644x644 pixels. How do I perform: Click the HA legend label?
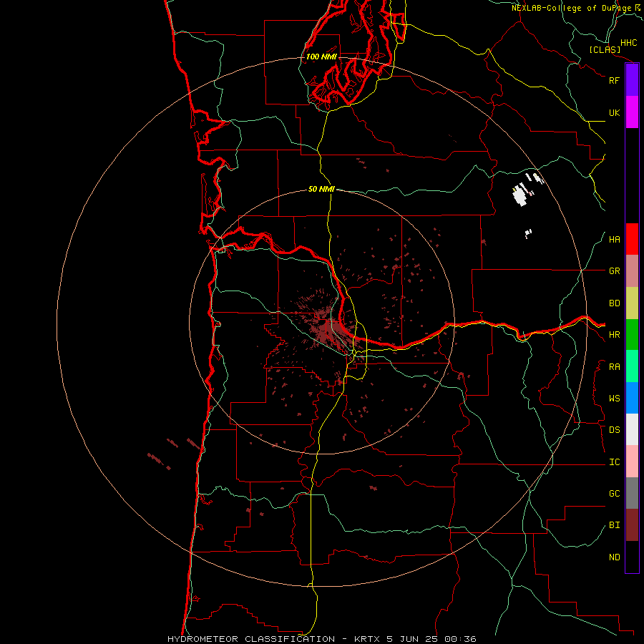coord(614,240)
